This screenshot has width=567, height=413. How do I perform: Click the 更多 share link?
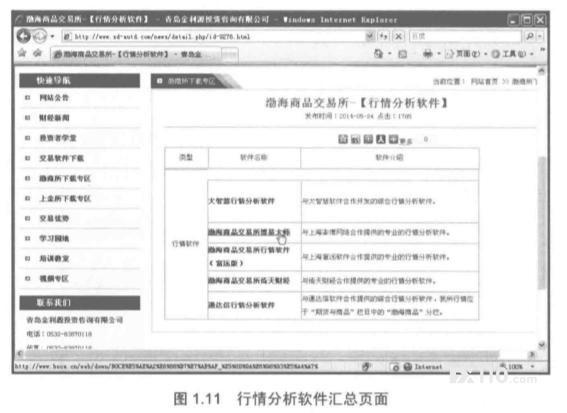(406, 141)
